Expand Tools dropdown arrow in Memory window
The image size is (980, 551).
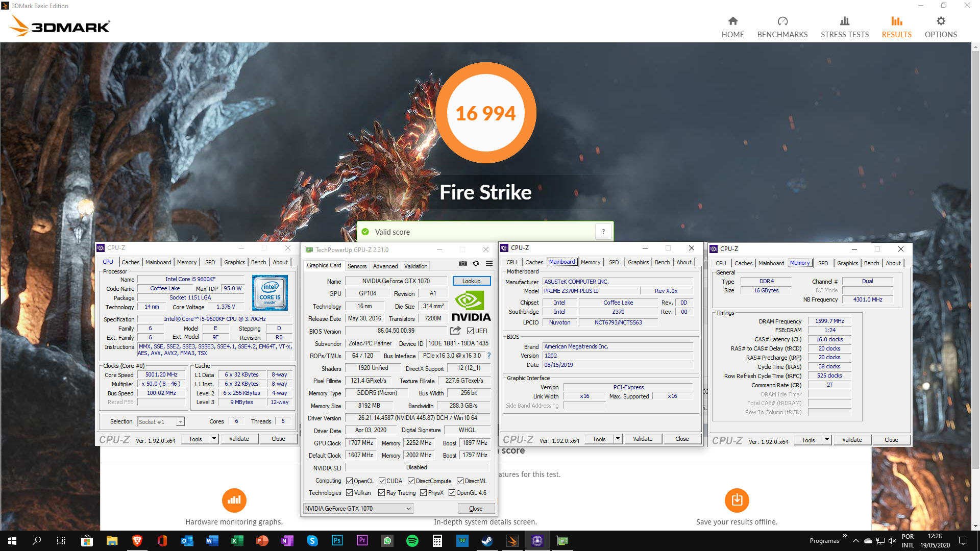click(827, 440)
